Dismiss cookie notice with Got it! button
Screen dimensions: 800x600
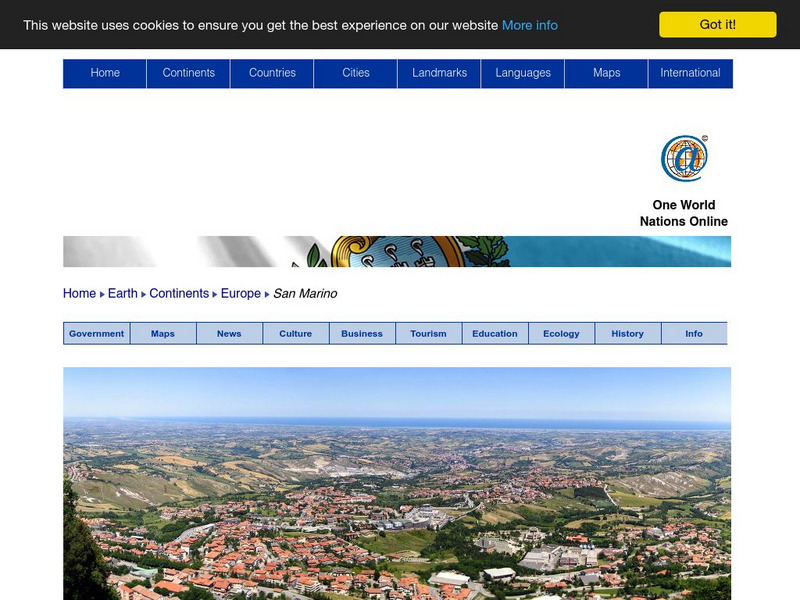click(x=717, y=25)
